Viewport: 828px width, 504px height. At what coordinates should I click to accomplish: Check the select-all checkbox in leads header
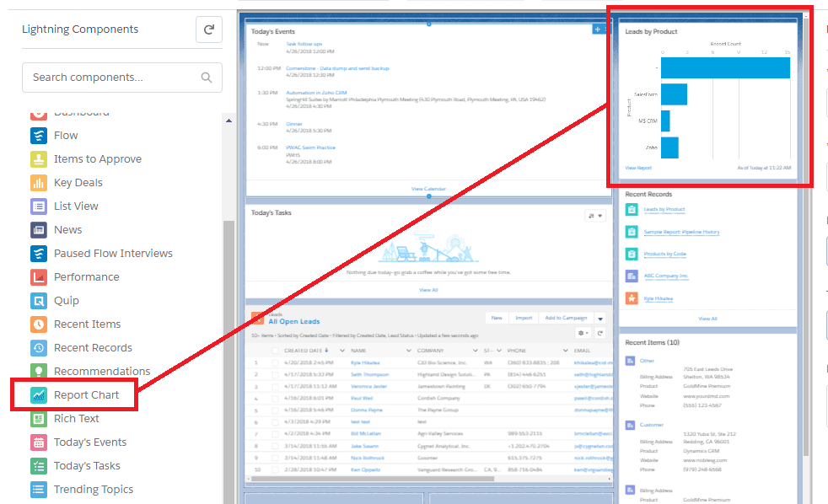(x=275, y=351)
